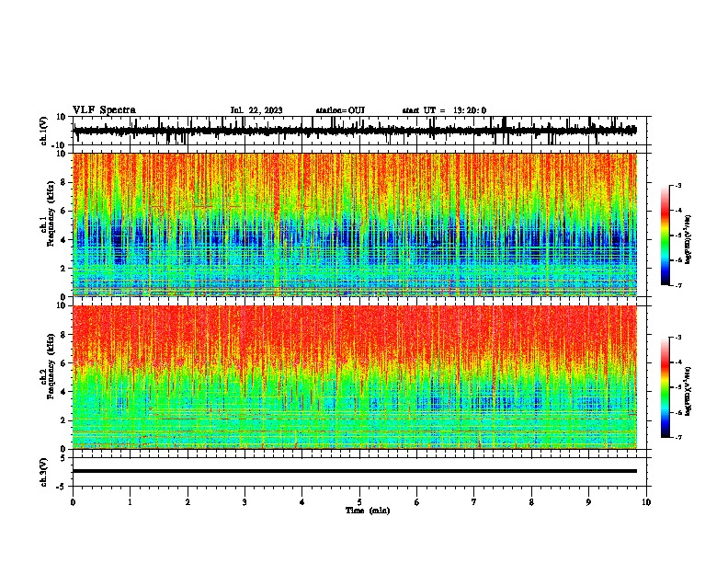
Task: Click the "5" tick on ch.3 voltage axis
Action: [x=64, y=458]
